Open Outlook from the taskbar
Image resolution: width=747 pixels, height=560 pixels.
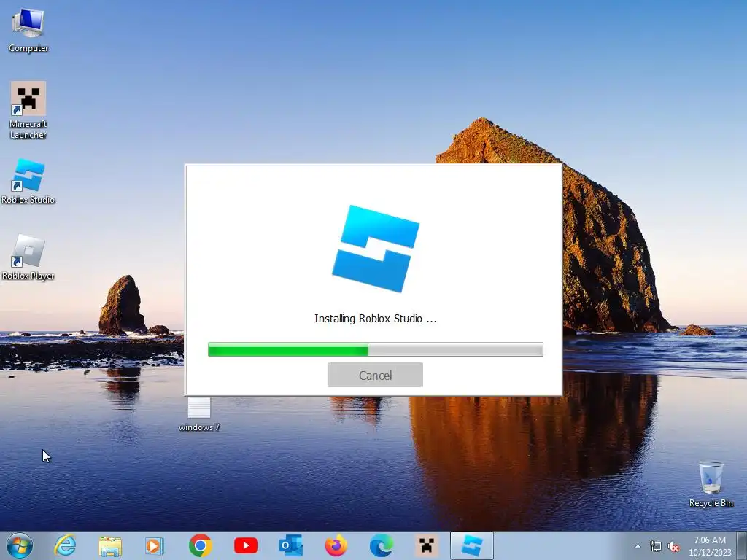pyautogui.click(x=291, y=545)
